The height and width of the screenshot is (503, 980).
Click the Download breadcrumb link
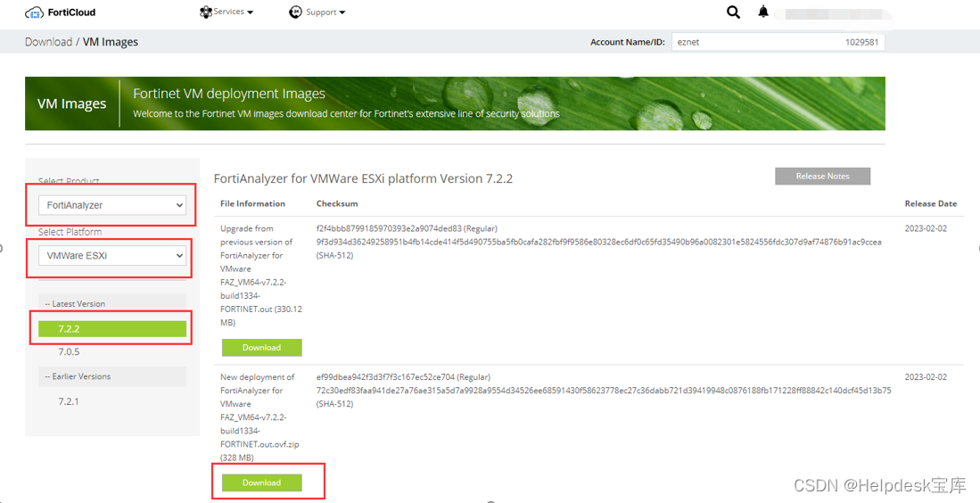[x=49, y=42]
